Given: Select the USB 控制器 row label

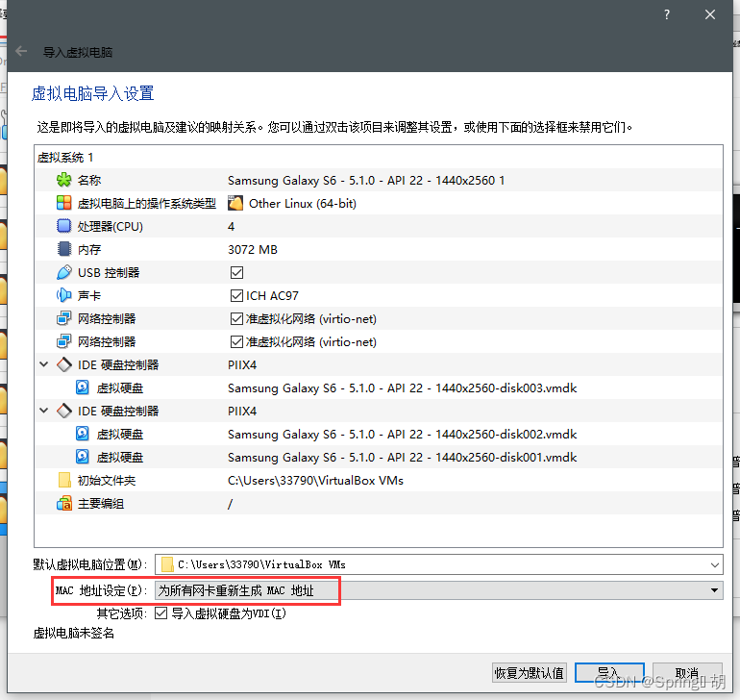Looking at the screenshot, I should tap(109, 272).
